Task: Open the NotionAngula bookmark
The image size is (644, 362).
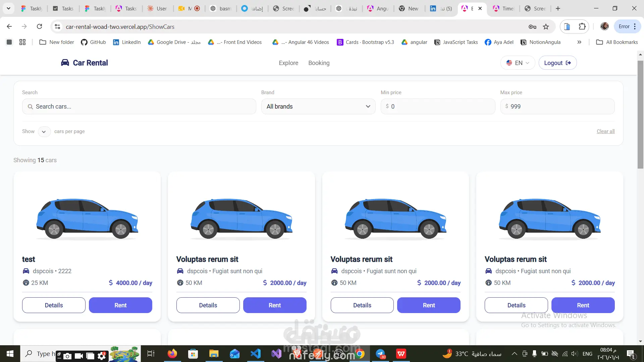Action: (x=540, y=42)
